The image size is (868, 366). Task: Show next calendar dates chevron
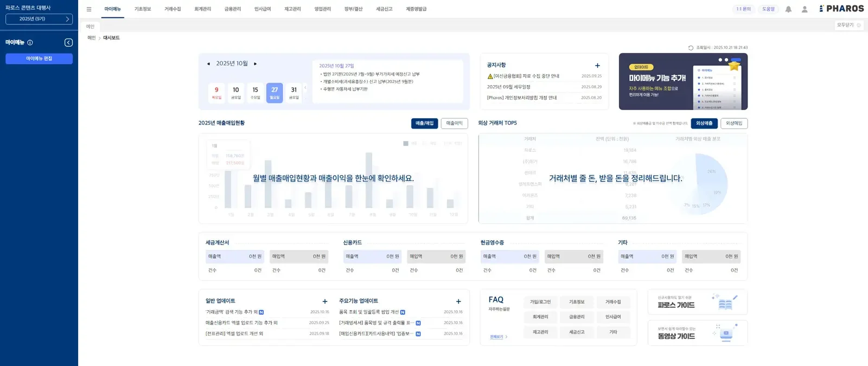pos(305,87)
